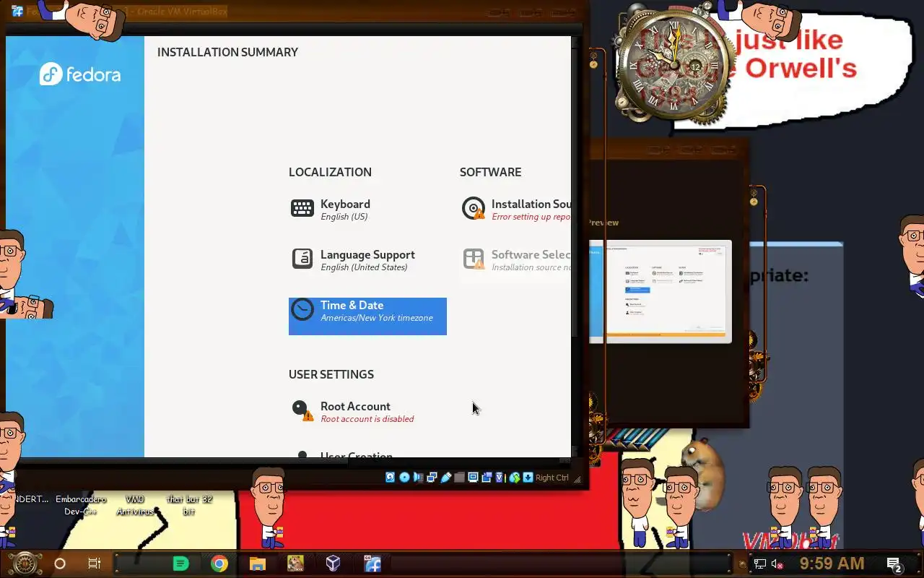This screenshot has height=578, width=924.
Task: Click the optical disk indicator icon
Action: 404,478
